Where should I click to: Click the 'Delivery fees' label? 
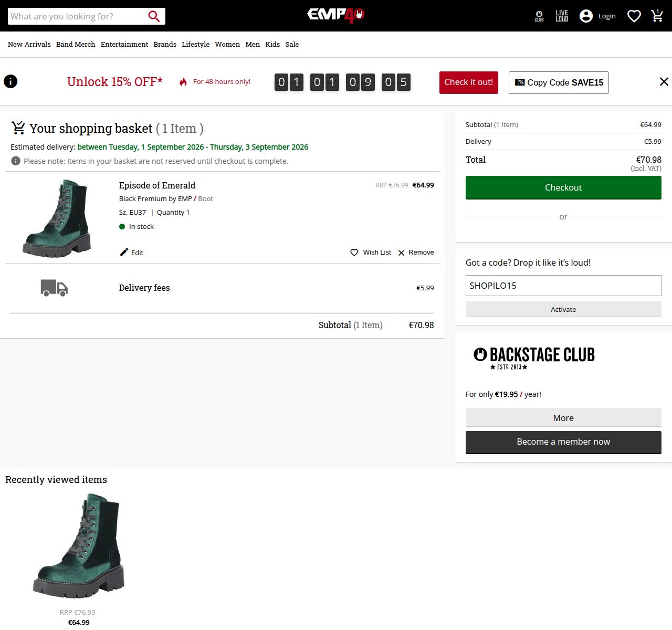(x=144, y=288)
